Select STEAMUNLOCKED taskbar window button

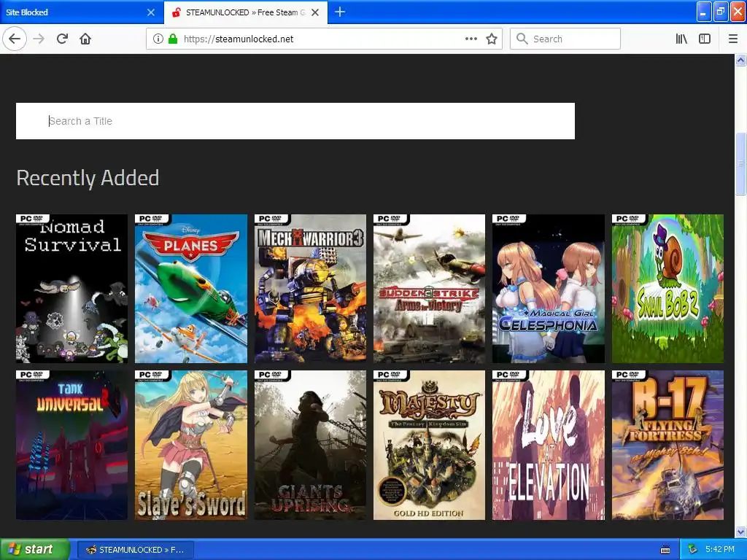click(x=136, y=550)
